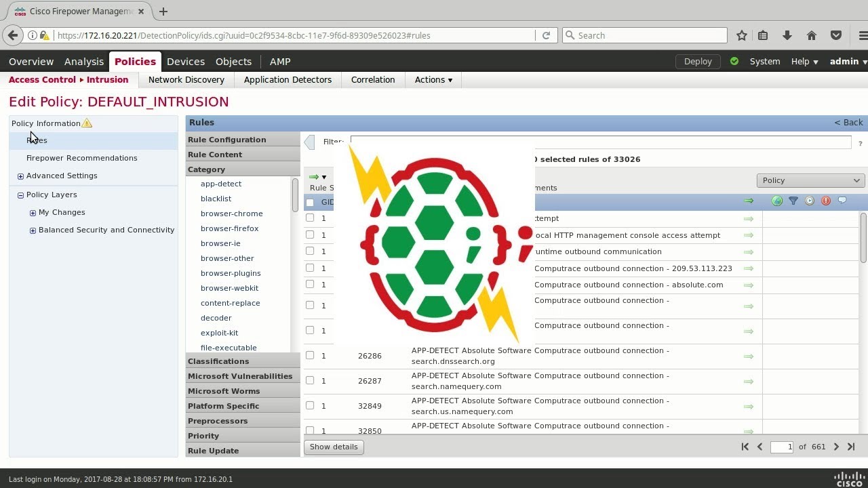
Task: Check the Computrace absolute.com rule
Action: pos(310,284)
